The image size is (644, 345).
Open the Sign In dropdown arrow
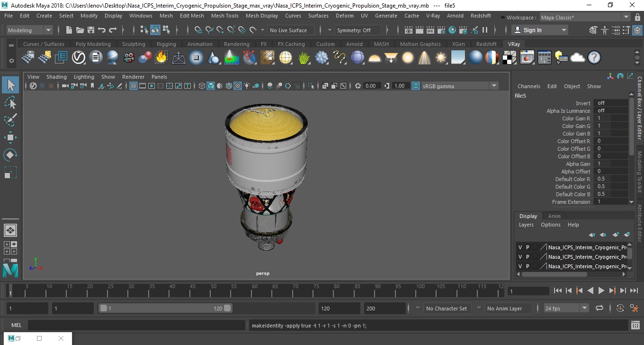[563, 30]
